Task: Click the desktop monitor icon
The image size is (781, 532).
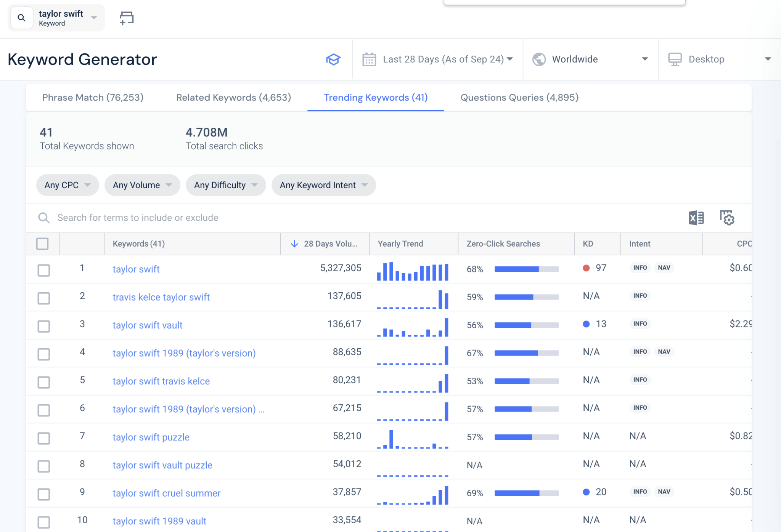Action: tap(675, 59)
